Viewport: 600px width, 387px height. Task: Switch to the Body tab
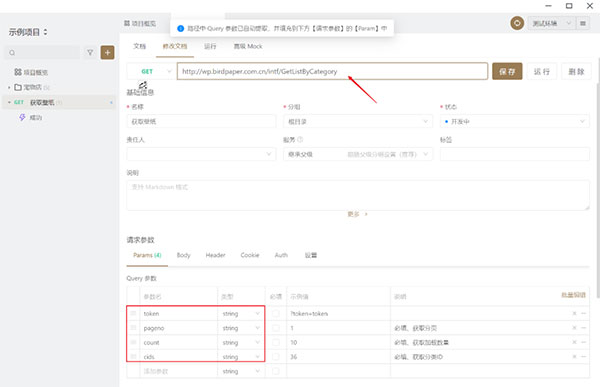coord(183,255)
